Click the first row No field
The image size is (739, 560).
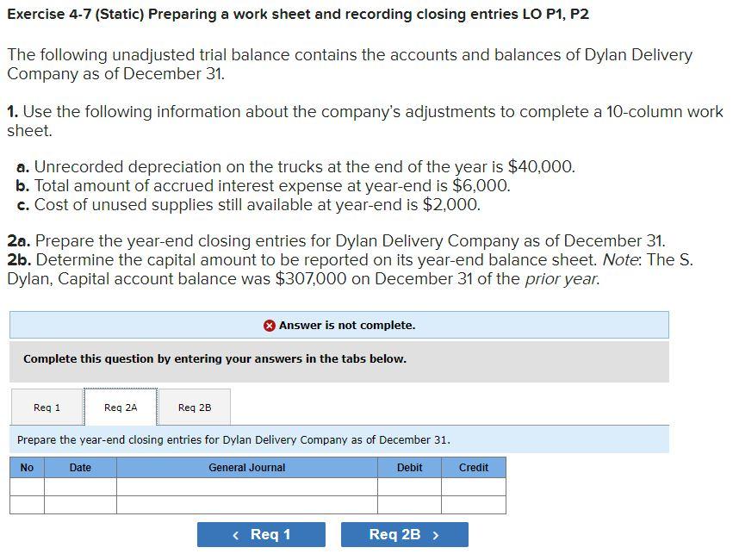tap(27, 485)
